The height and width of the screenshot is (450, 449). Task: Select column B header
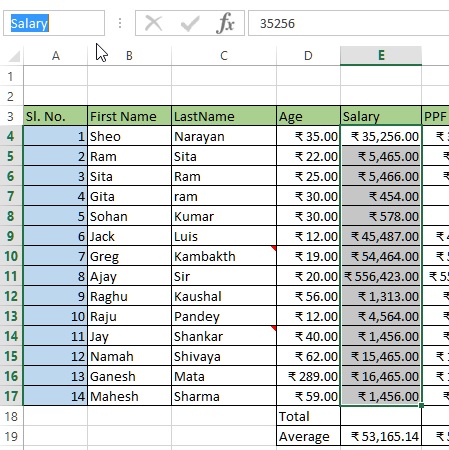tap(129, 56)
